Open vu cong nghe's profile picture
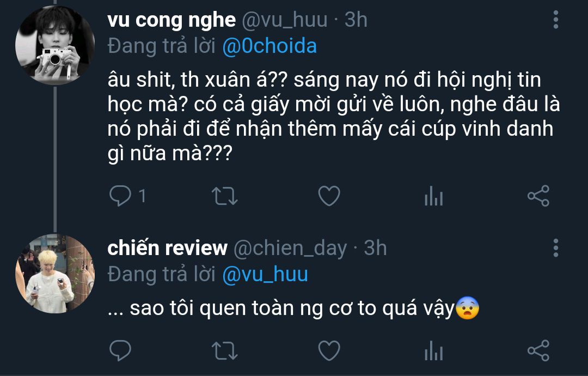Image resolution: width=588 pixels, height=376 pixels. [54, 45]
